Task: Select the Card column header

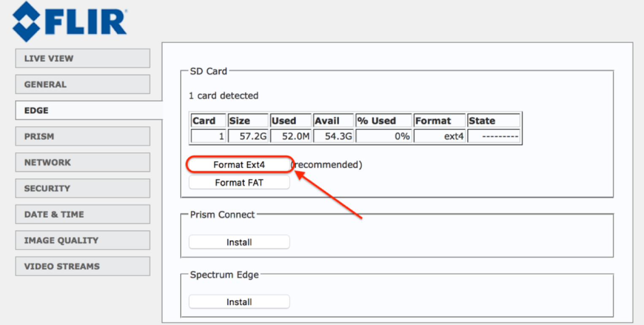Action: point(208,121)
